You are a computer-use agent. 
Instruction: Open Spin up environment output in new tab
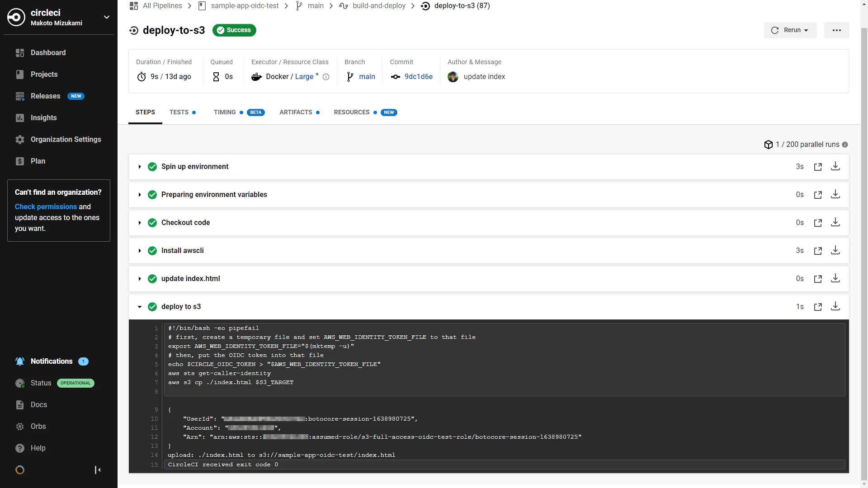pos(818,167)
